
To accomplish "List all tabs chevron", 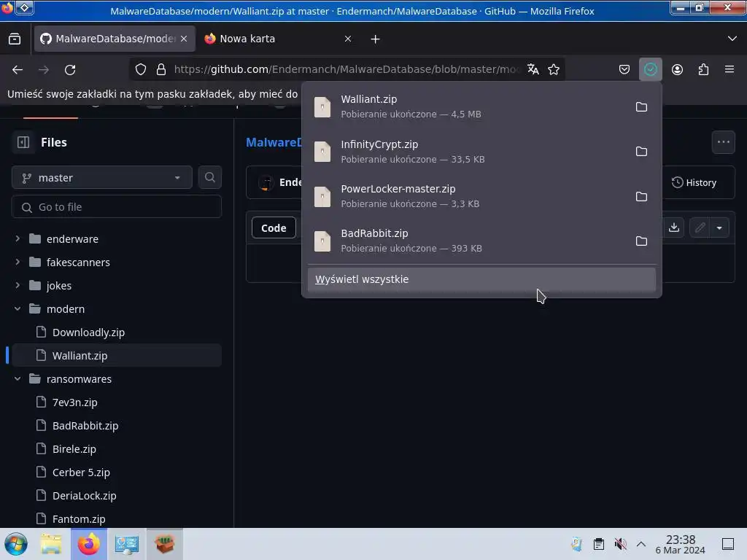I will 732,39.
